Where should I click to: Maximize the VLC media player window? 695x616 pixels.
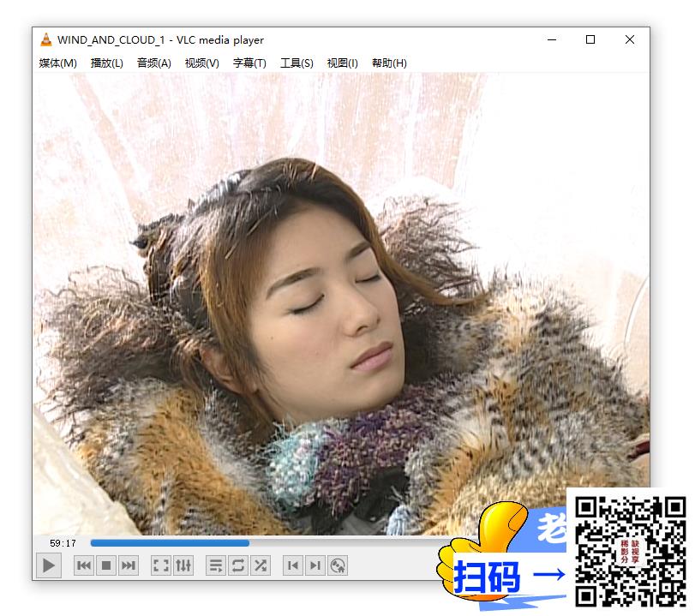[x=590, y=40]
